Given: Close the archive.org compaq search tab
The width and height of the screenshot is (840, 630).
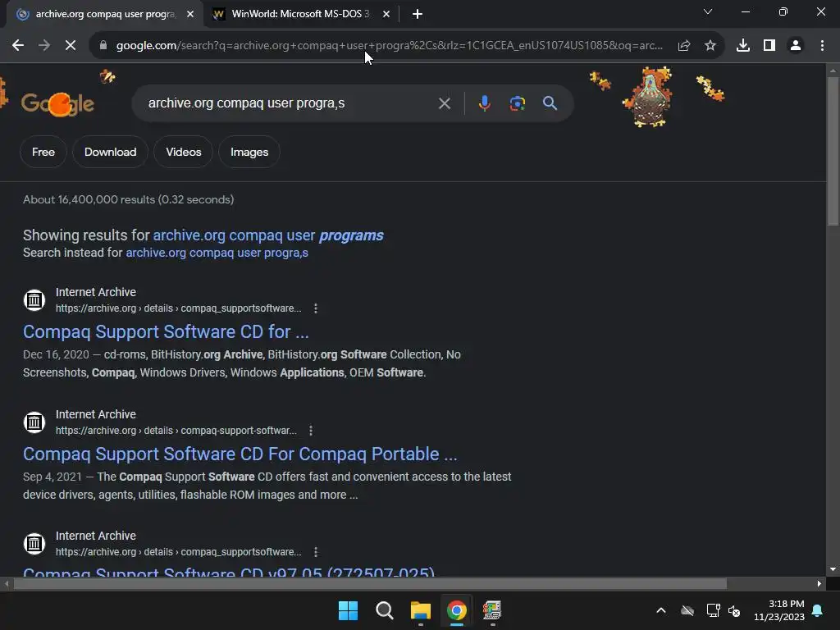Looking at the screenshot, I should coord(190,15).
